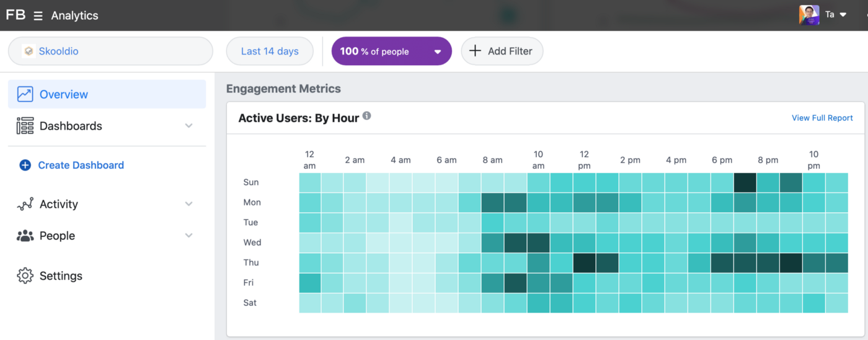This screenshot has height=340, width=868.
Task: Click the Add Filter button
Action: point(502,51)
